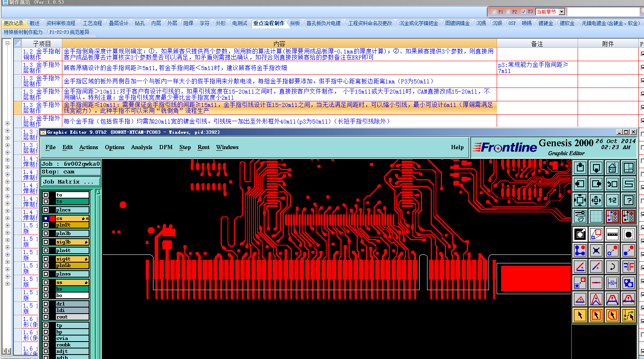Screen dimensions: 644x359
Task: Select the zoom area window icon
Action: (x=629, y=168)
